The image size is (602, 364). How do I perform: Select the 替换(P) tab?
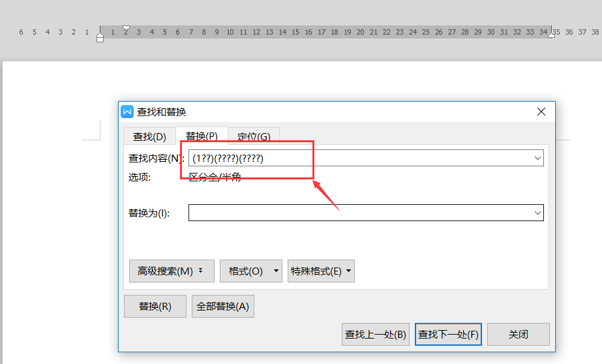pos(202,136)
